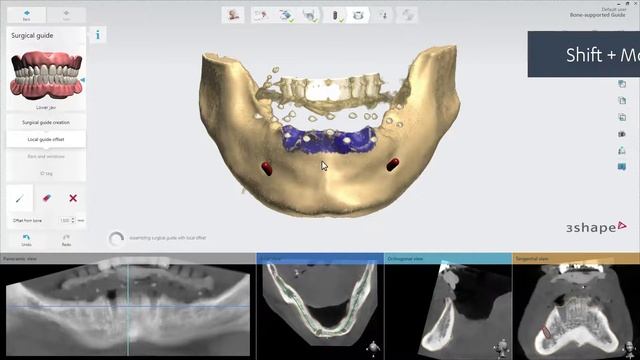Click the Lower jaw denture thumbnail
The image size is (640, 360).
[46, 76]
